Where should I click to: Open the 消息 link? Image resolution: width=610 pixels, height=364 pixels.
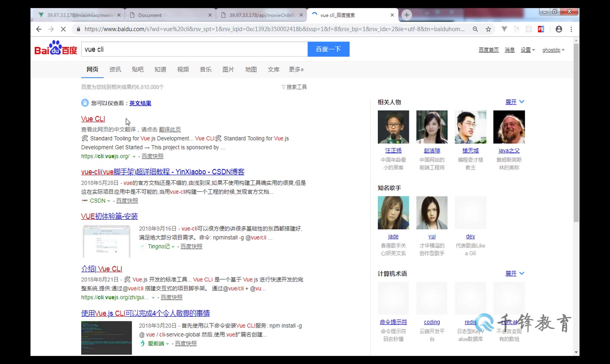(510, 50)
